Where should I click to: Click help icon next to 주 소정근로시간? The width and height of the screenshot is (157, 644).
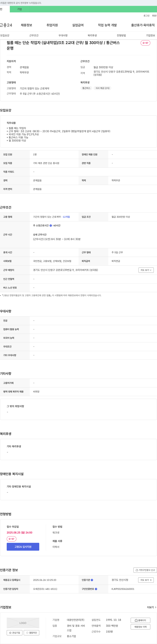(x=51, y=226)
